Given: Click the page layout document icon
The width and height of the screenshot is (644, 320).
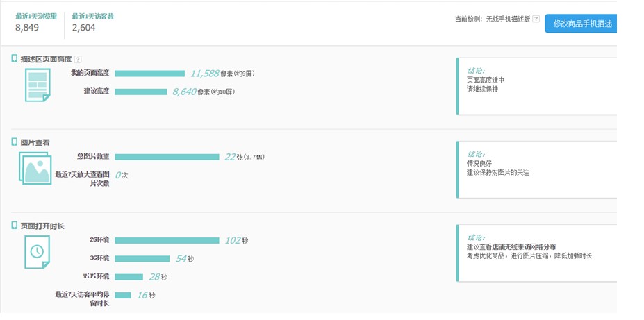Looking at the screenshot, I should [x=38, y=85].
